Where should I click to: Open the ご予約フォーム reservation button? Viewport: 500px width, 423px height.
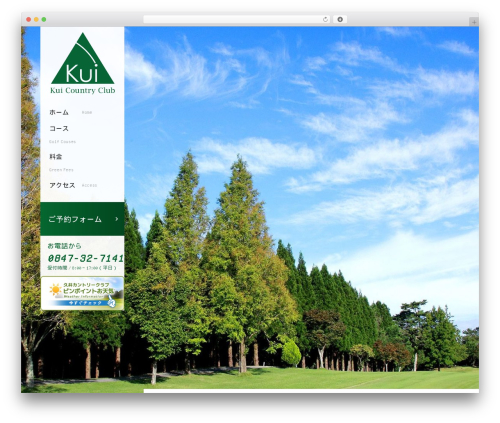point(82,219)
